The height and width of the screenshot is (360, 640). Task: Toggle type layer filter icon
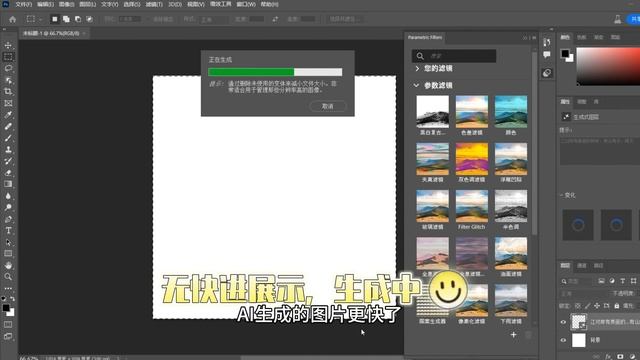point(622,281)
